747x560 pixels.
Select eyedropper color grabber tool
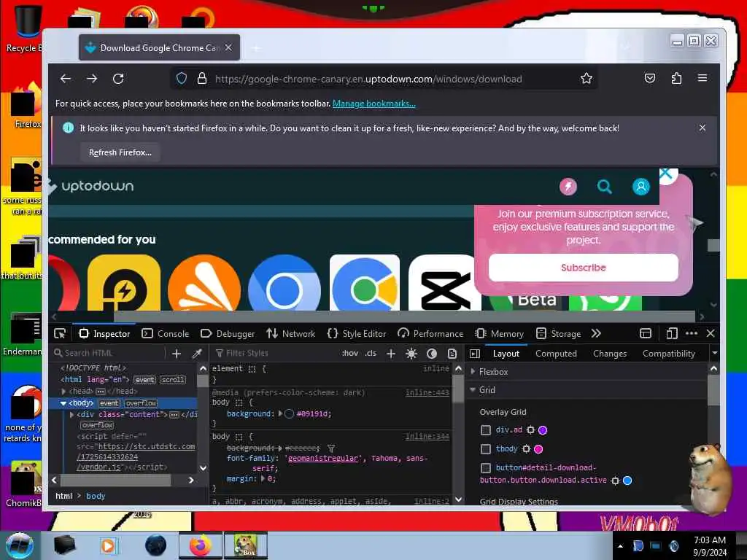pyautogui.click(x=197, y=354)
